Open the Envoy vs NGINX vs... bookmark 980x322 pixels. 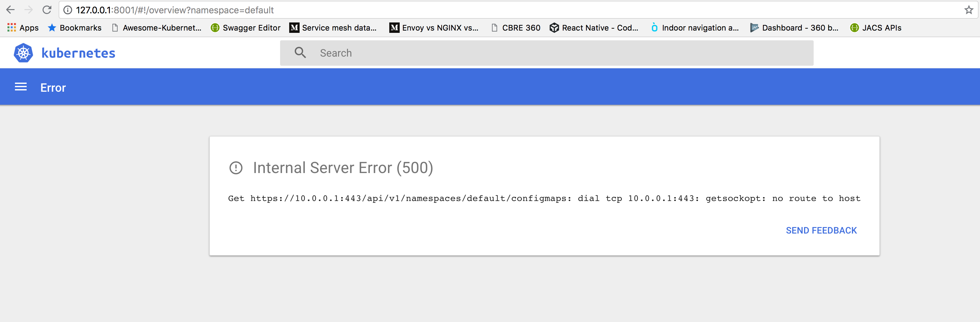(434, 28)
